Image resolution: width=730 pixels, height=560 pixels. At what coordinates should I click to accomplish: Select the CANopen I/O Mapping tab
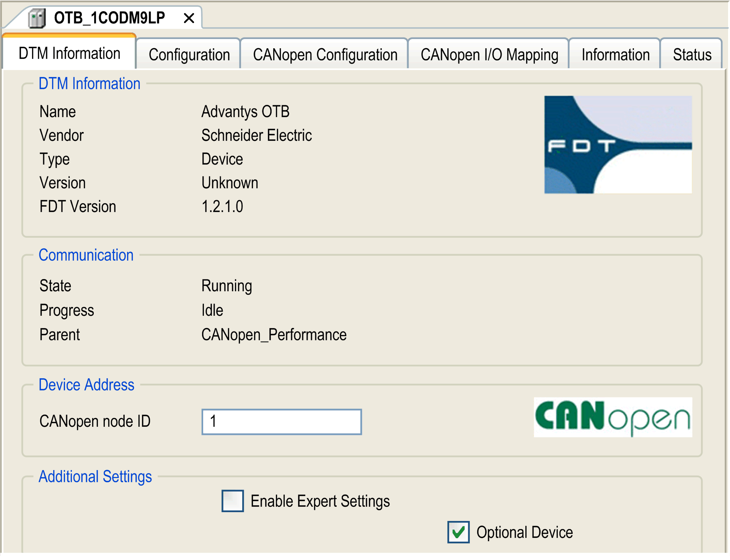click(x=489, y=54)
